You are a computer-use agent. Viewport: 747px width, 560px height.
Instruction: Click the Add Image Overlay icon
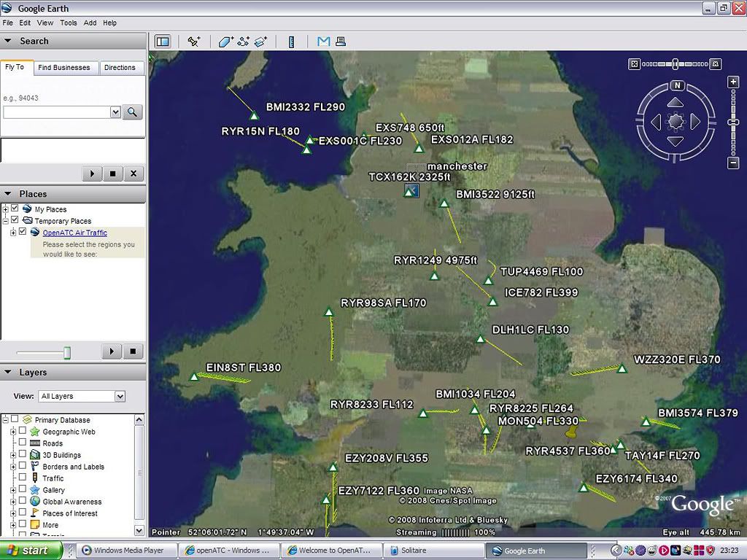click(260, 42)
